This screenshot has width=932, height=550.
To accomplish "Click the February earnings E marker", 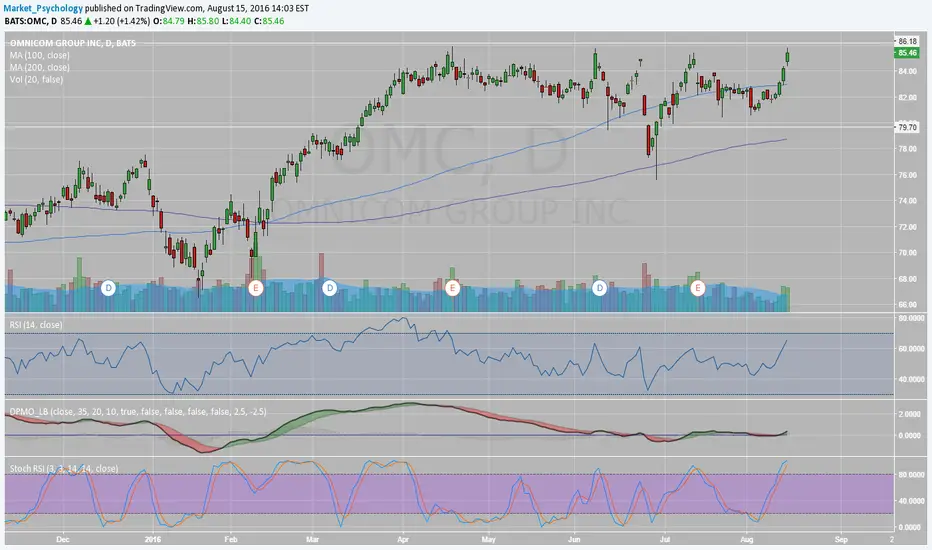I will pos(256,288).
